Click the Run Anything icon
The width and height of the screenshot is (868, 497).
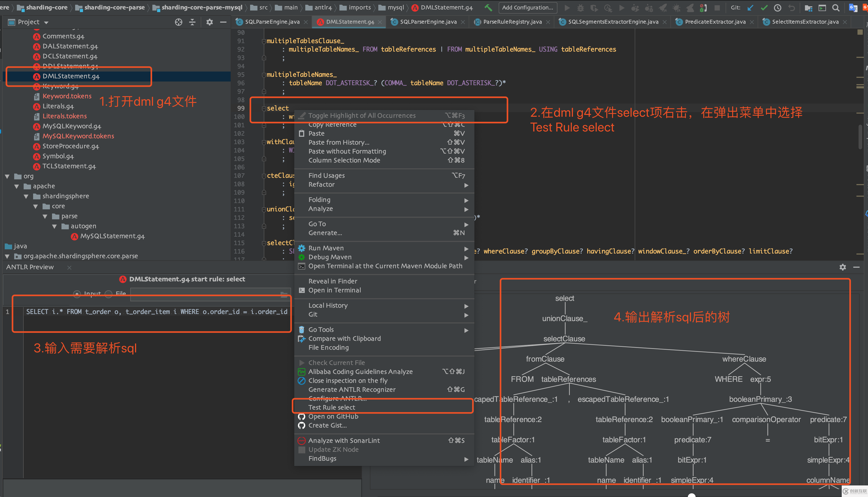[822, 8]
